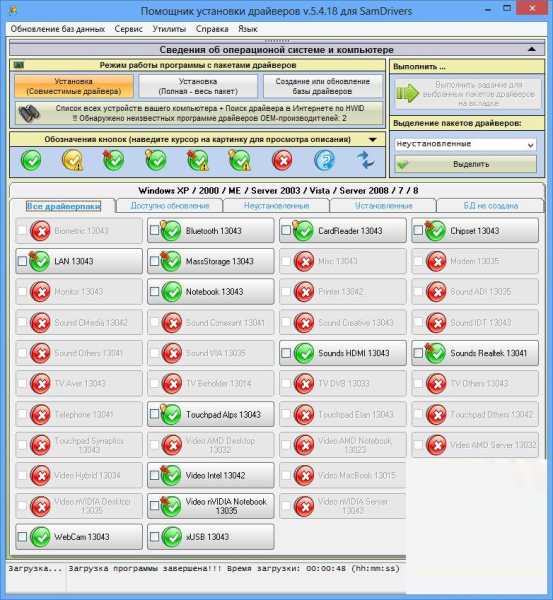Open the Язык menu
This screenshot has width=553, height=600.
248,29
